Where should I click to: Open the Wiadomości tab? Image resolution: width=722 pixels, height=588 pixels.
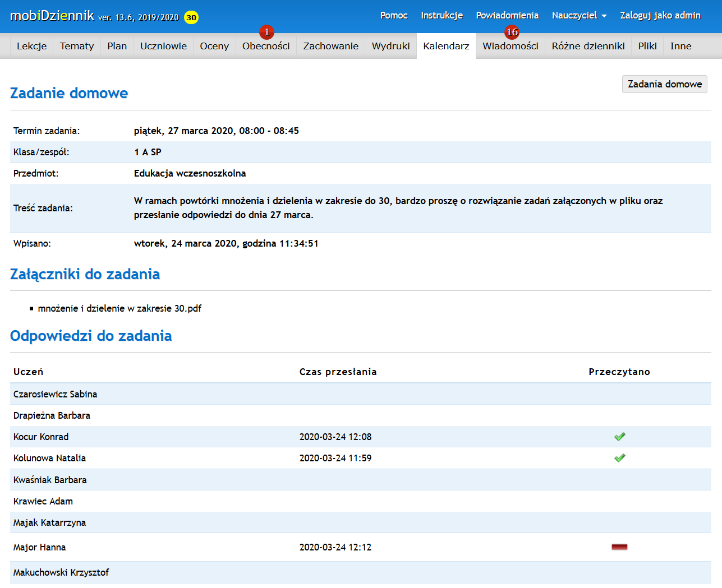(511, 46)
